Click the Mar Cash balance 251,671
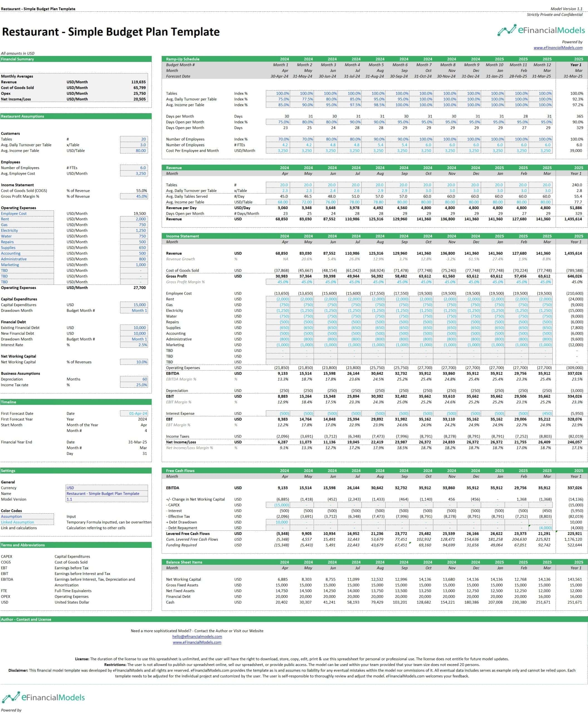 pos(543,602)
